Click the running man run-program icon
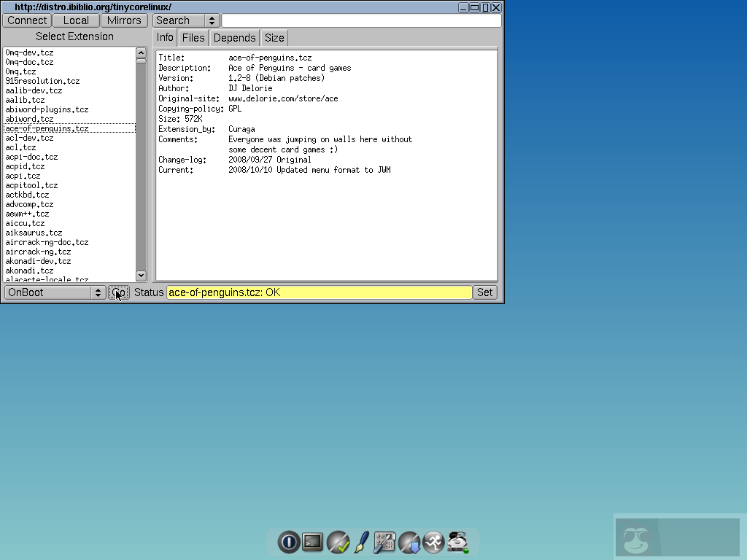Viewport: 747px width, 560px height. (433, 542)
